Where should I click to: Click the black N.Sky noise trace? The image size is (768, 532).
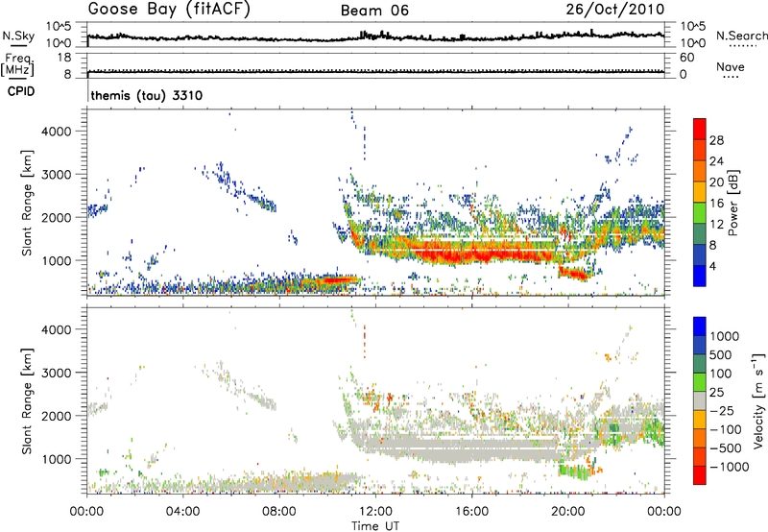pyautogui.click(x=375, y=36)
